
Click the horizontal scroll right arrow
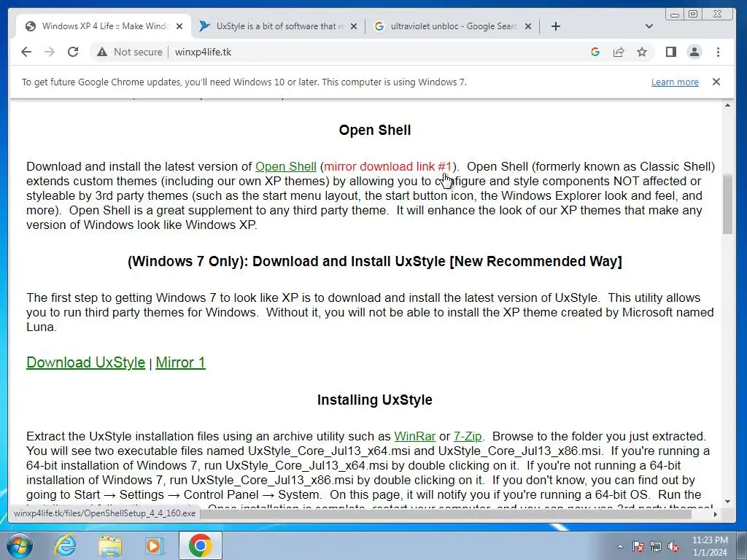click(715, 514)
